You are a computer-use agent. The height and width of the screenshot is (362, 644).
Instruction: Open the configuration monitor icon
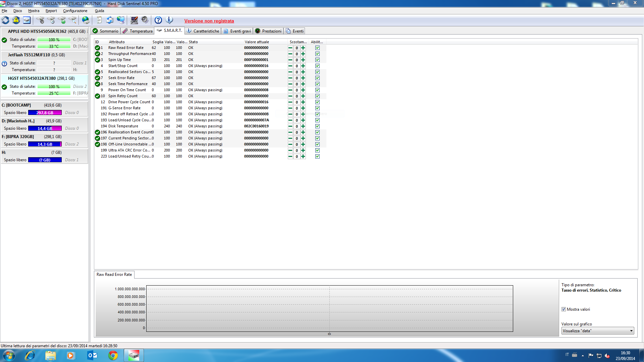134,20
